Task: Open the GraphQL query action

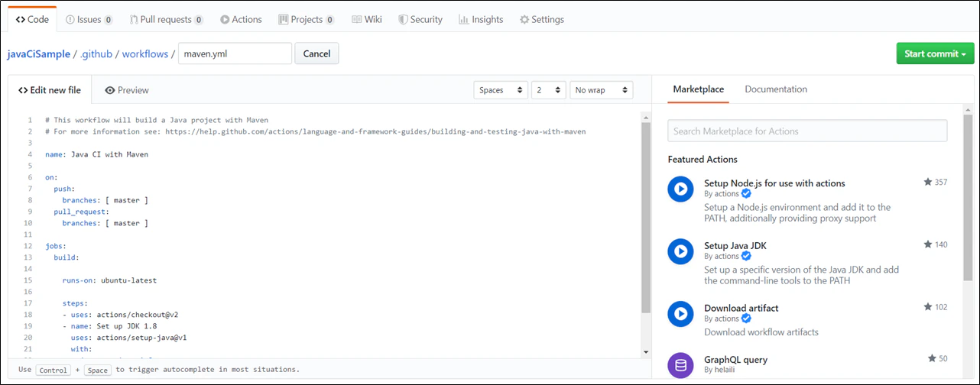Action: point(735,360)
